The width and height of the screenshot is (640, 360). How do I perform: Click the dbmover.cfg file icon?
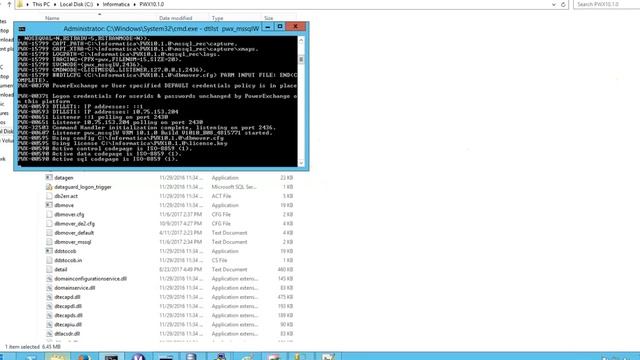tap(49, 214)
